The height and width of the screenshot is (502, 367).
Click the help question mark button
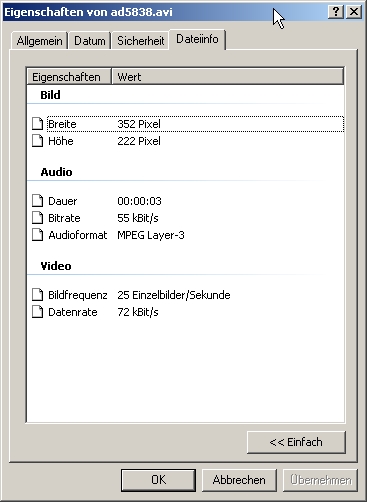click(x=336, y=12)
